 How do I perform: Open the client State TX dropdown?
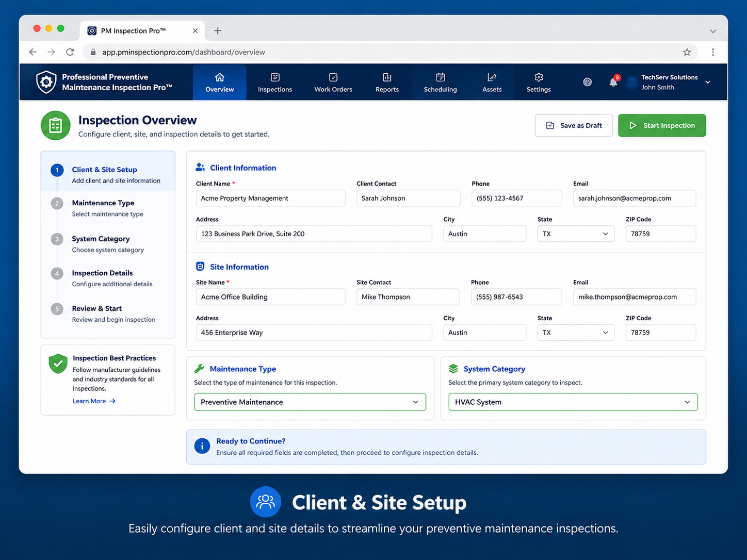click(x=576, y=234)
